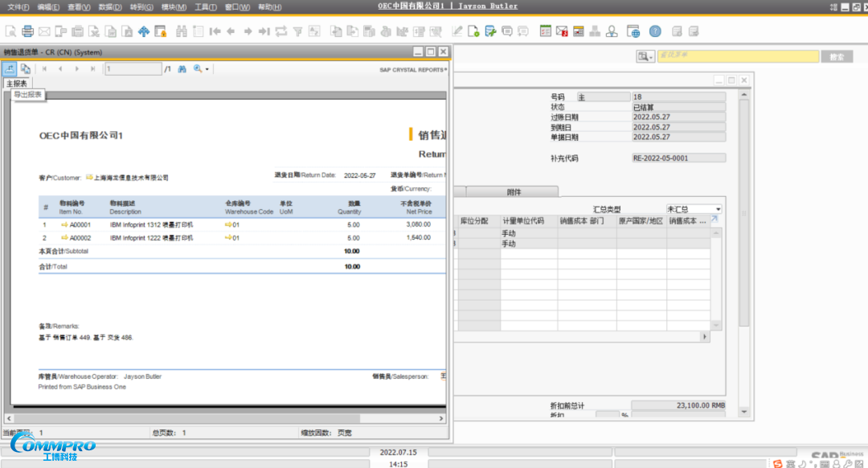Click the Export Report icon in Crystal viewer
This screenshot has height=468, width=868.
pos(10,69)
